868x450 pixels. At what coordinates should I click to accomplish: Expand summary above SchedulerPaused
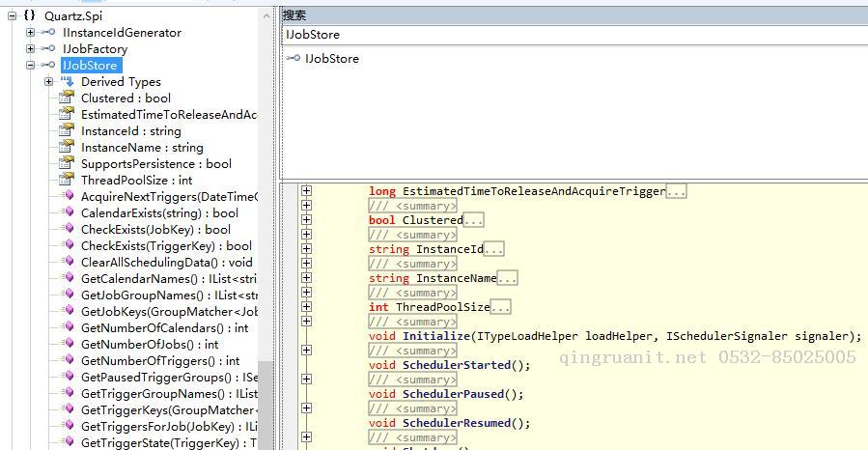pos(306,380)
